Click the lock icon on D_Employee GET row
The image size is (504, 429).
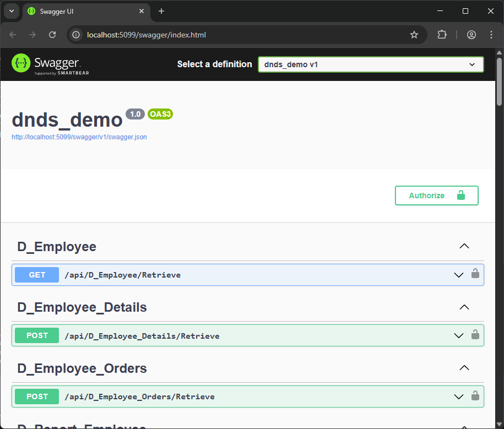coord(475,274)
